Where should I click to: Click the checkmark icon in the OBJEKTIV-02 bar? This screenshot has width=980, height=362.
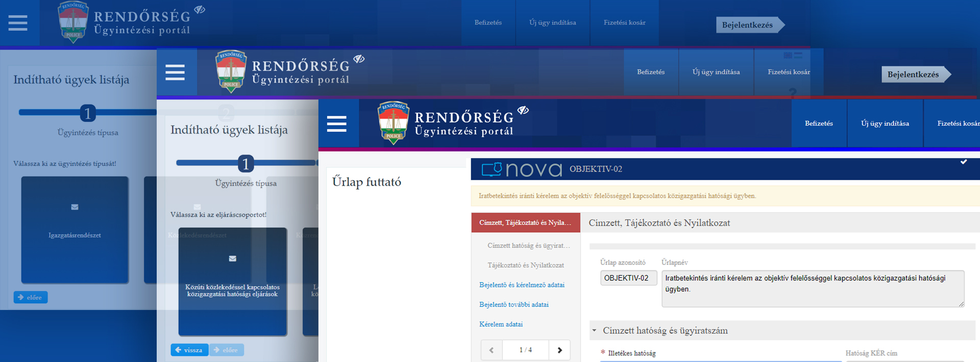pyautogui.click(x=964, y=162)
